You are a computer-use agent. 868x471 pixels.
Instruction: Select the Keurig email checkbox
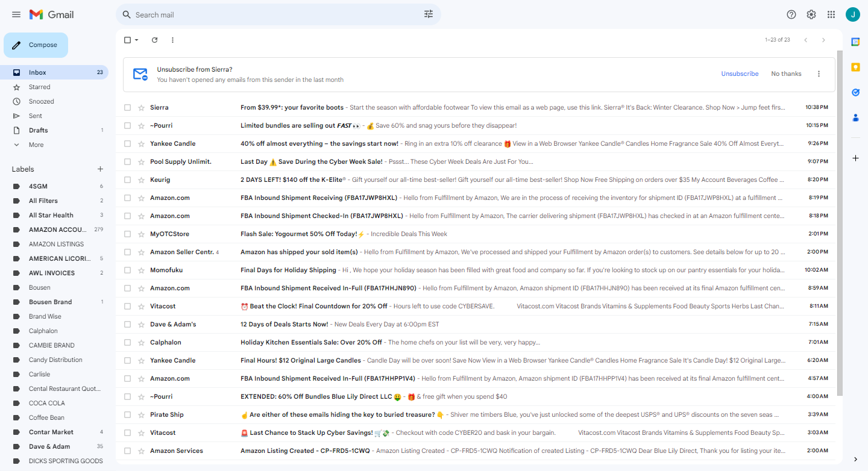[x=127, y=179]
